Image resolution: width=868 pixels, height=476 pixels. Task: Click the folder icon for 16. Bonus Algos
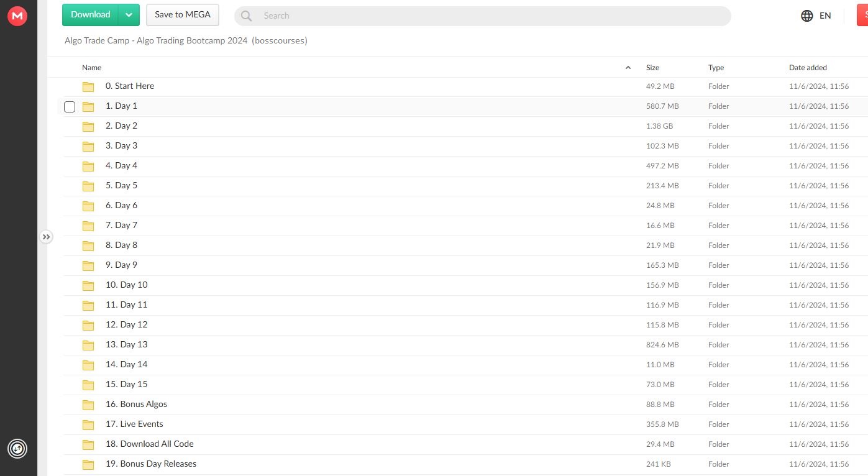point(88,405)
